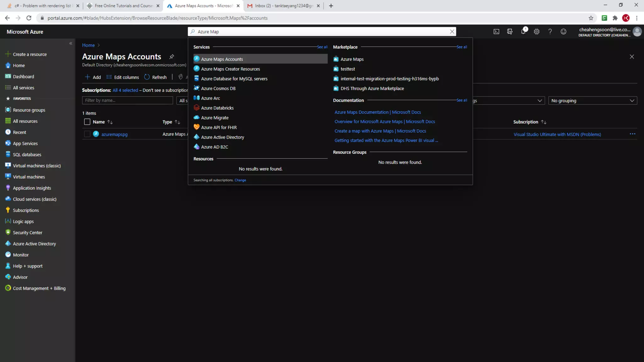Open row context menu three dots

632,134
